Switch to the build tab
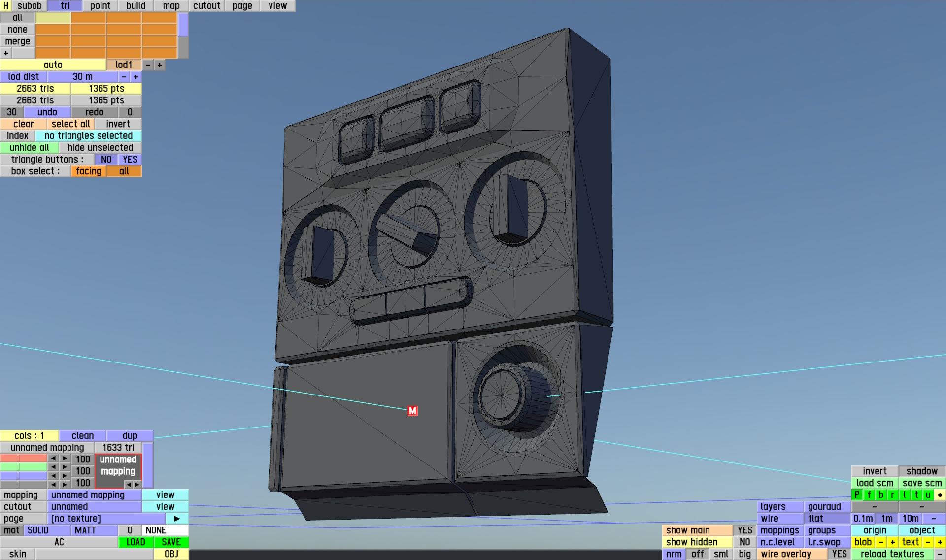This screenshot has width=946, height=560. 135,6
